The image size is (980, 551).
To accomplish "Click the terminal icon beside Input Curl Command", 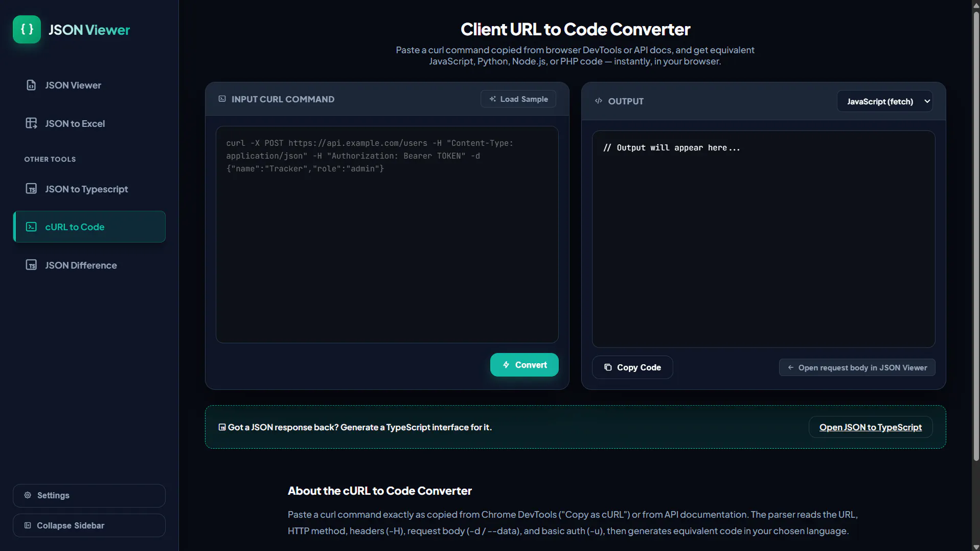I will point(222,99).
